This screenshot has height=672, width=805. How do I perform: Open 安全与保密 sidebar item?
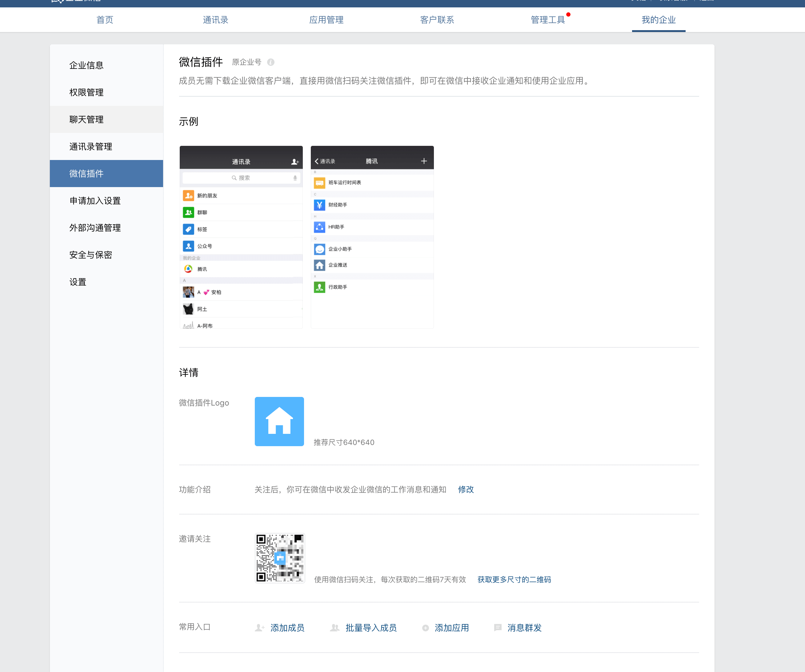click(90, 255)
